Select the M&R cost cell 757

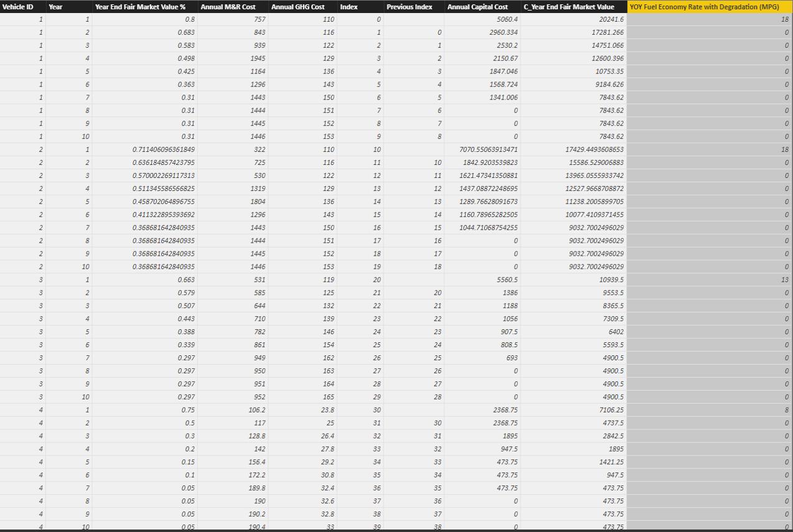233,19
